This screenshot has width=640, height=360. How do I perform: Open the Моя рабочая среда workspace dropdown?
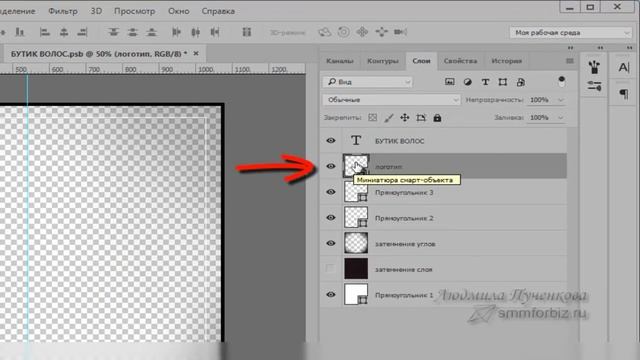point(570,33)
